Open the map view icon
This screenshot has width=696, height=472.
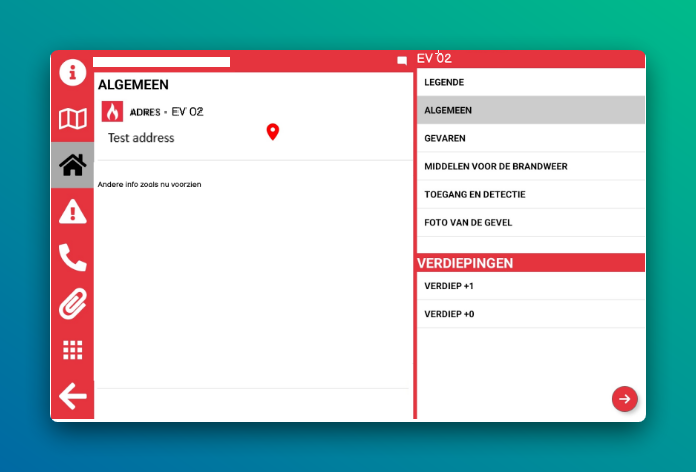pos(72,119)
